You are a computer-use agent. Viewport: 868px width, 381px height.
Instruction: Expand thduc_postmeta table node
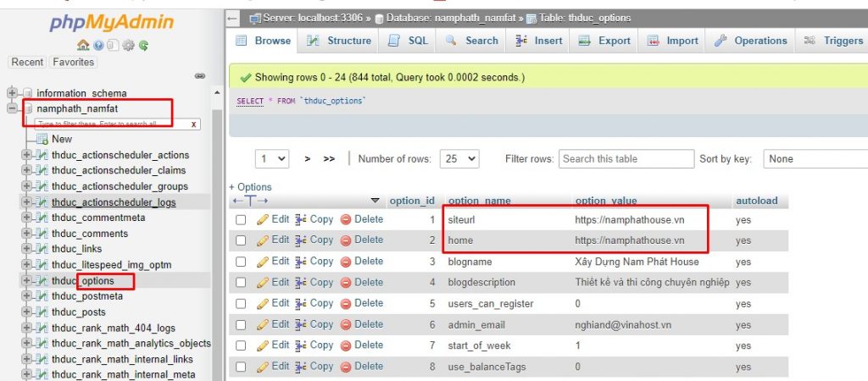[26, 296]
